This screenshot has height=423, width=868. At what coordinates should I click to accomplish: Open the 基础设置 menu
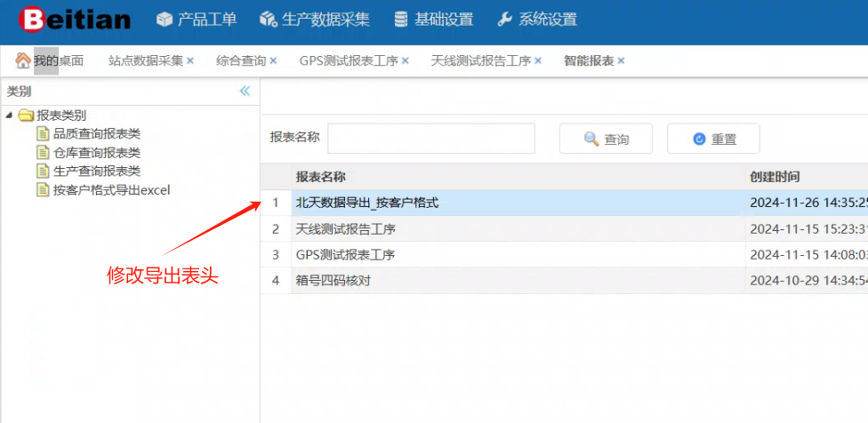[434, 20]
